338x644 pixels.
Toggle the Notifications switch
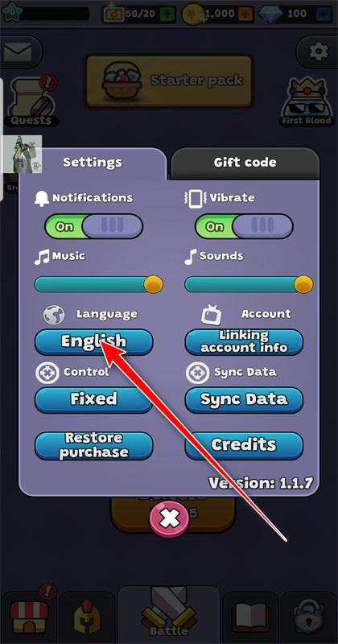pyautogui.click(x=94, y=226)
